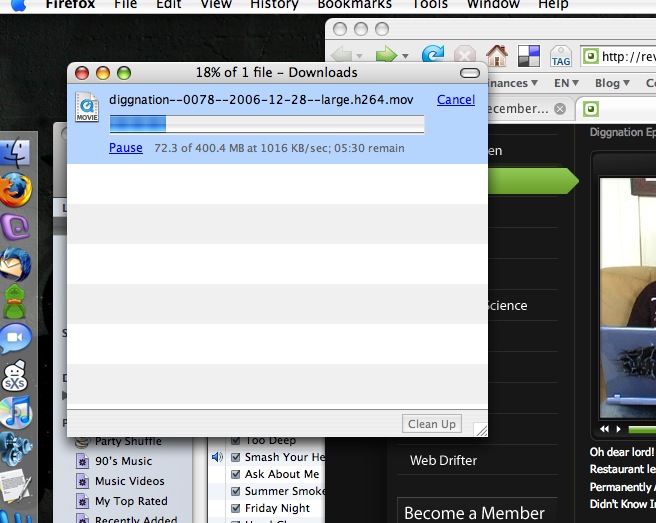656x523 pixels.
Task: Select My Top Rated playlist in iTunes
Action: point(131,501)
